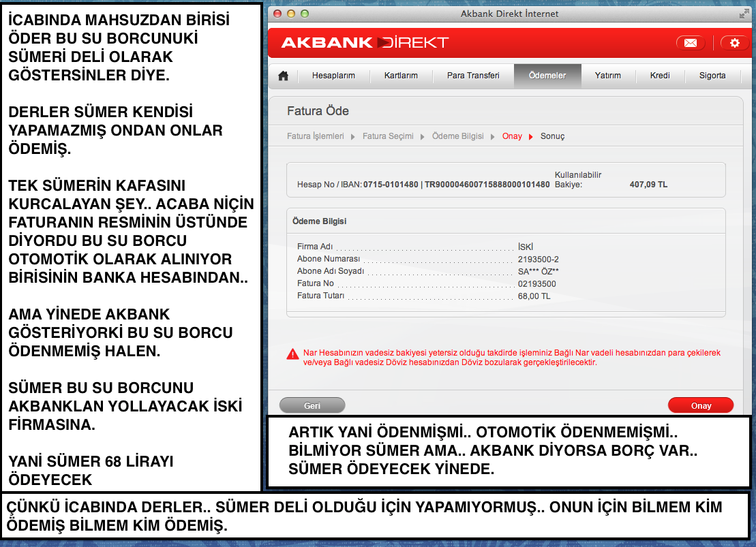This screenshot has height=547, width=756.
Task: Click the Nar Hesabınızın warning message text
Action: pos(511,358)
